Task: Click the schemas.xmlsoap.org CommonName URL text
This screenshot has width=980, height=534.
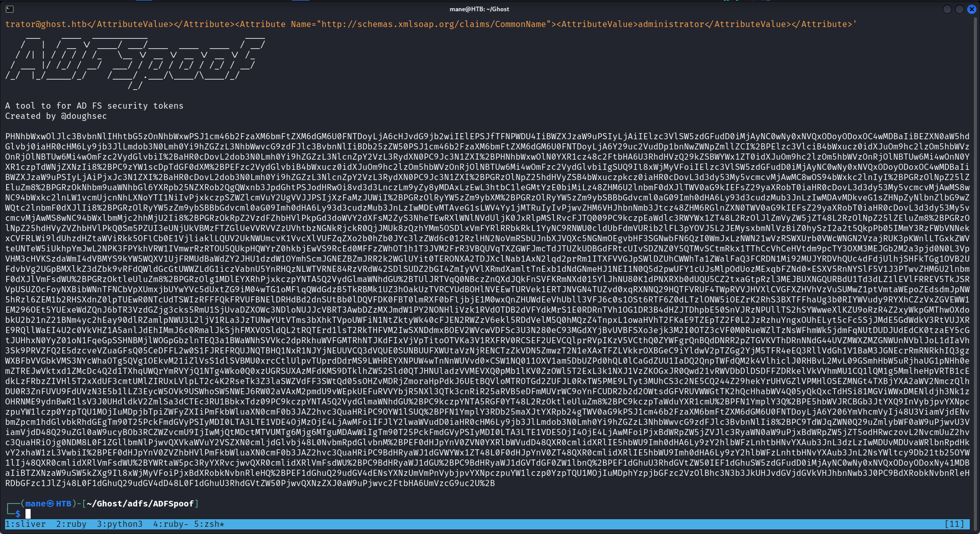Action: click(x=433, y=24)
